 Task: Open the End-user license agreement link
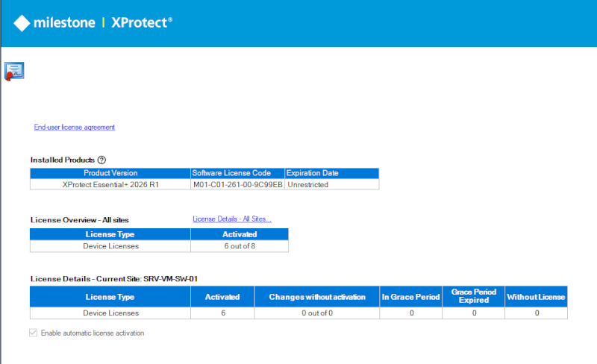74,127
